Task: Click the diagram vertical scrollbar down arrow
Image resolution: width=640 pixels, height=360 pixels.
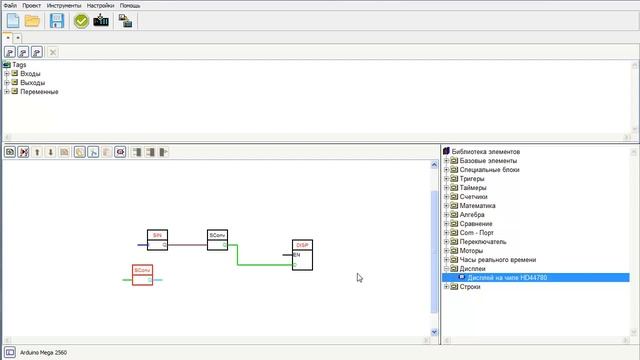Action: tap(434, 332)
